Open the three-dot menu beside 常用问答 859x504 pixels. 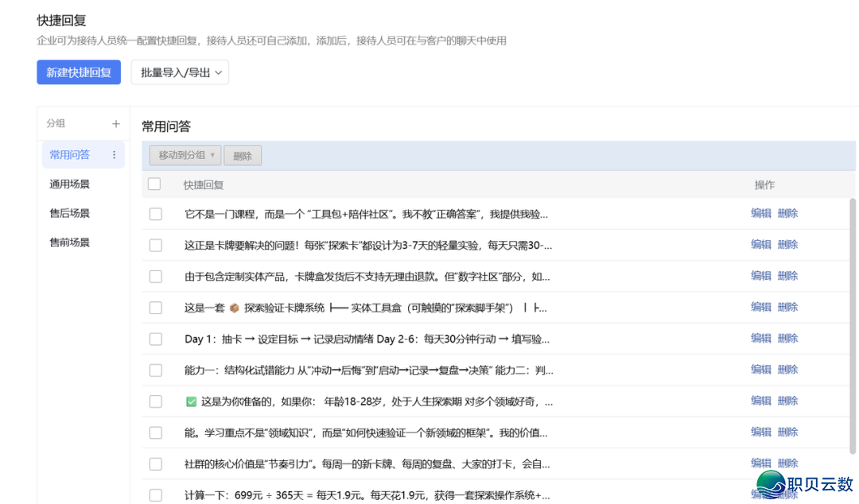[114, 155]
